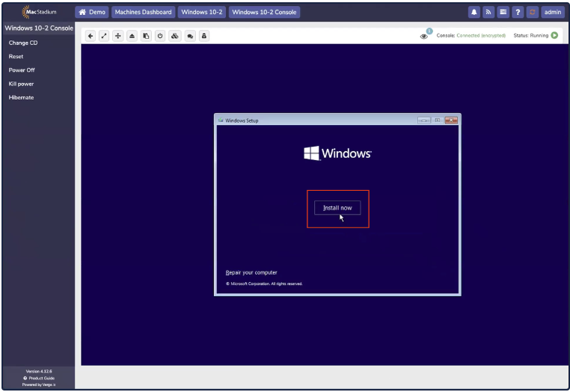Select Change CD in the sidebar
This screenshot has width=570, height=392.
23,43
